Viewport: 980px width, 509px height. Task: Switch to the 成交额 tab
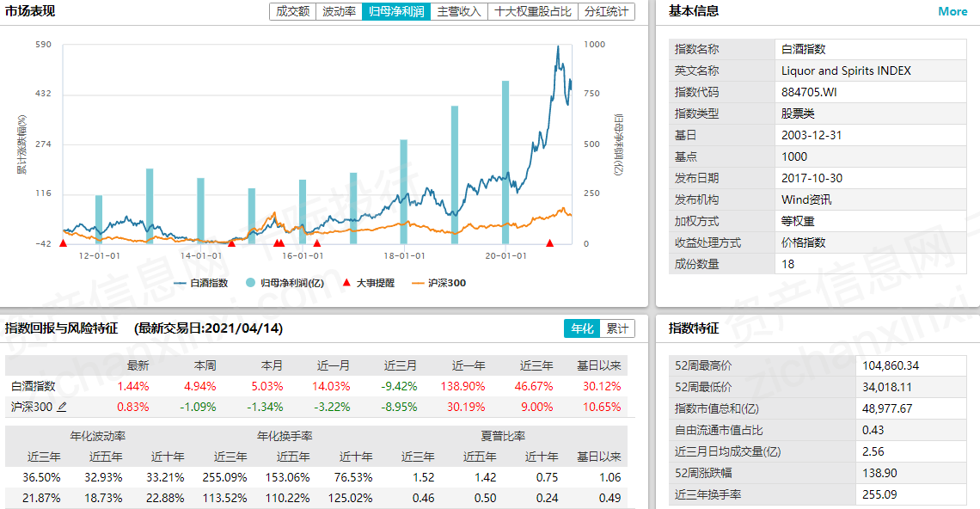click(x=292, y=12)
